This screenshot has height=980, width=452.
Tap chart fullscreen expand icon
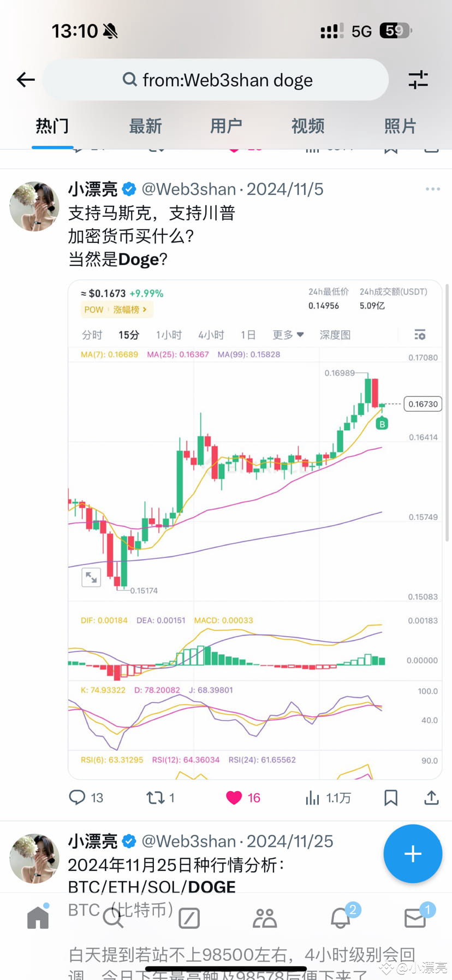pyautogui.click(x=91, y=577)
